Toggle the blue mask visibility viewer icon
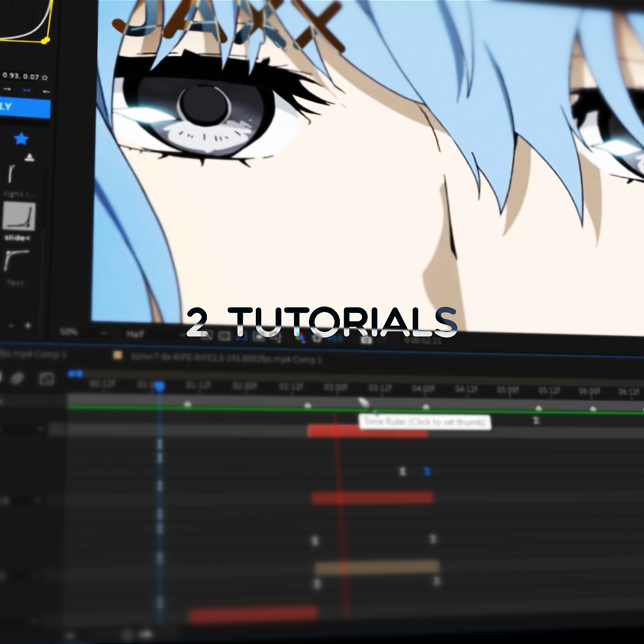This screenshot has height=644, width=644. (x=241, y=336)
